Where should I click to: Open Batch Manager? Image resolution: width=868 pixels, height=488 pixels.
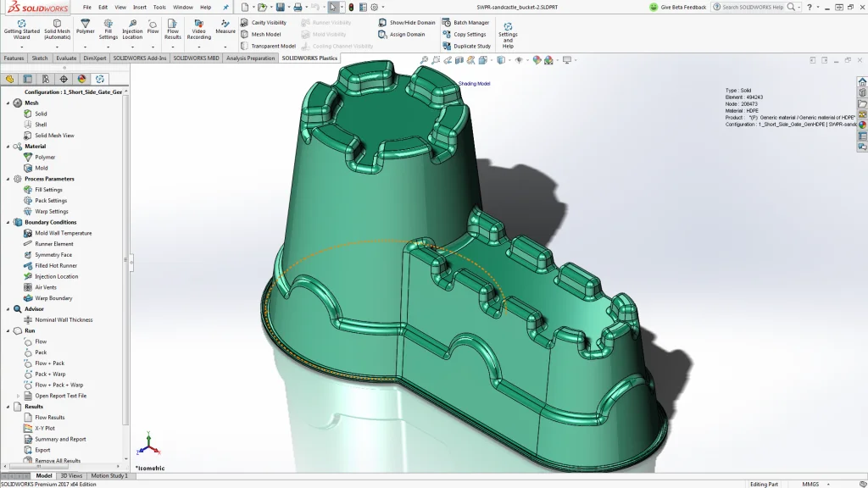[x=470, y=23]
